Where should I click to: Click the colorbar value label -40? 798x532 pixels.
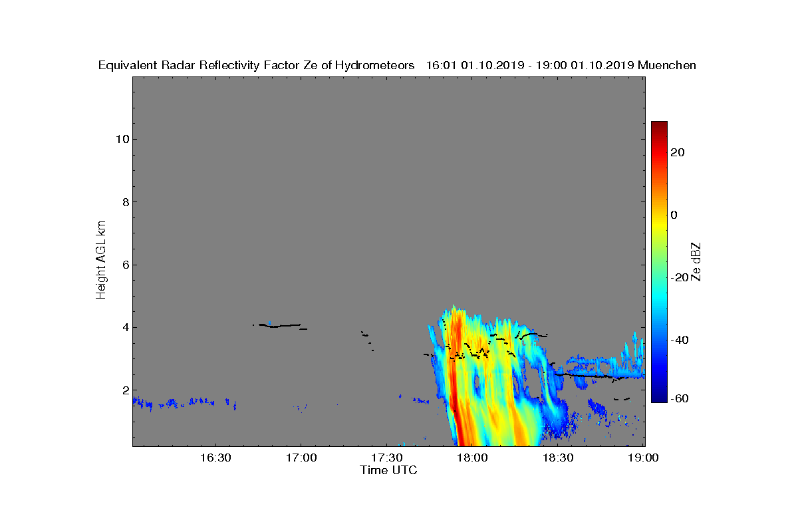click(680, 340)
